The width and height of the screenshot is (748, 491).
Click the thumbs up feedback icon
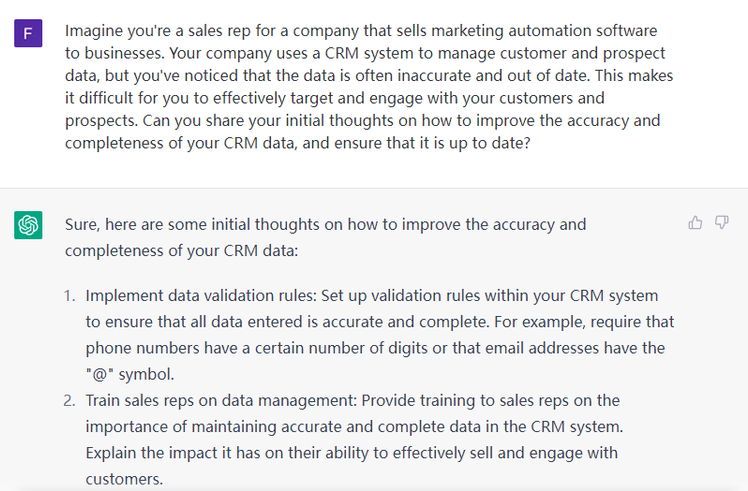pos(695,223)
